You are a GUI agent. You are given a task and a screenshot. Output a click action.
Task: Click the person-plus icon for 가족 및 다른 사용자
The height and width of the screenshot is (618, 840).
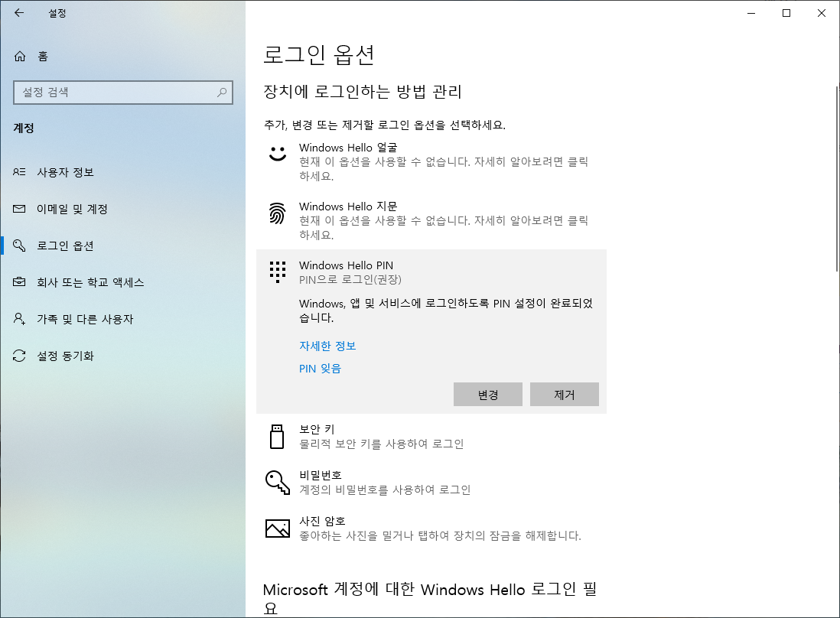click(19, 319)
